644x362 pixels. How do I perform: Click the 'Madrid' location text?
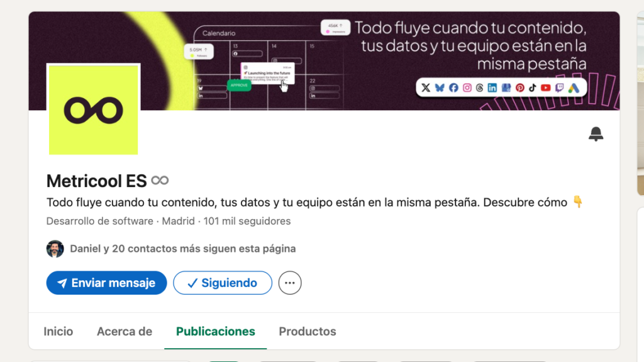pos(178,221)
